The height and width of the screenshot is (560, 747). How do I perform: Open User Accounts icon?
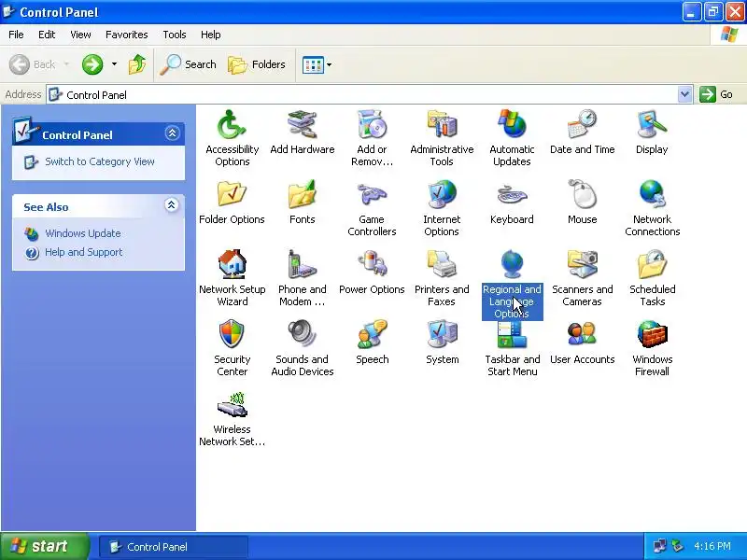click(582, 335)
